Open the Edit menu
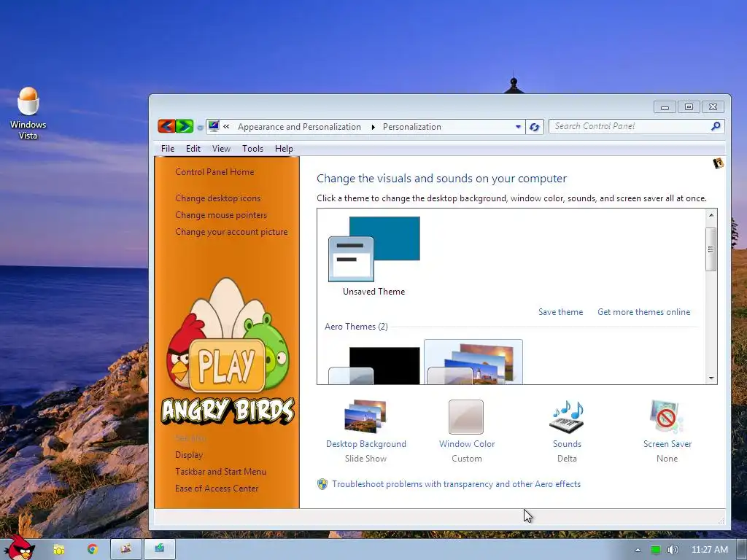The image size is (747, 560). click(193, 149)
